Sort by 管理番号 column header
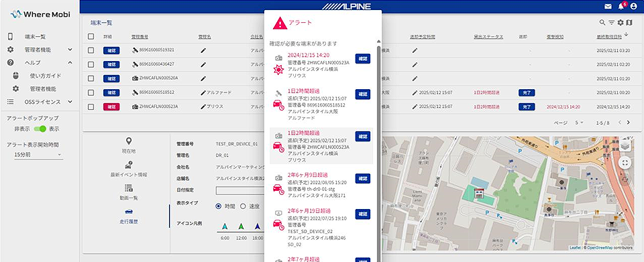644x262 pixels. (x=140, y=37)
